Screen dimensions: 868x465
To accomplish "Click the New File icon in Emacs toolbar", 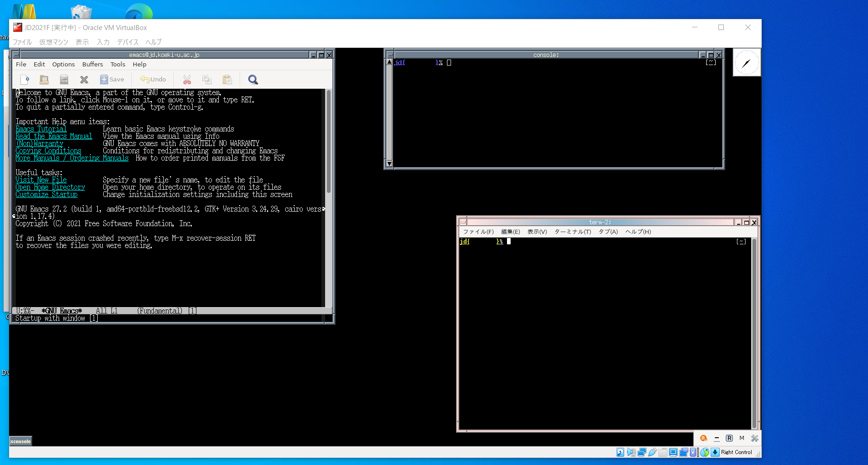I will click(x=25, y=80).
